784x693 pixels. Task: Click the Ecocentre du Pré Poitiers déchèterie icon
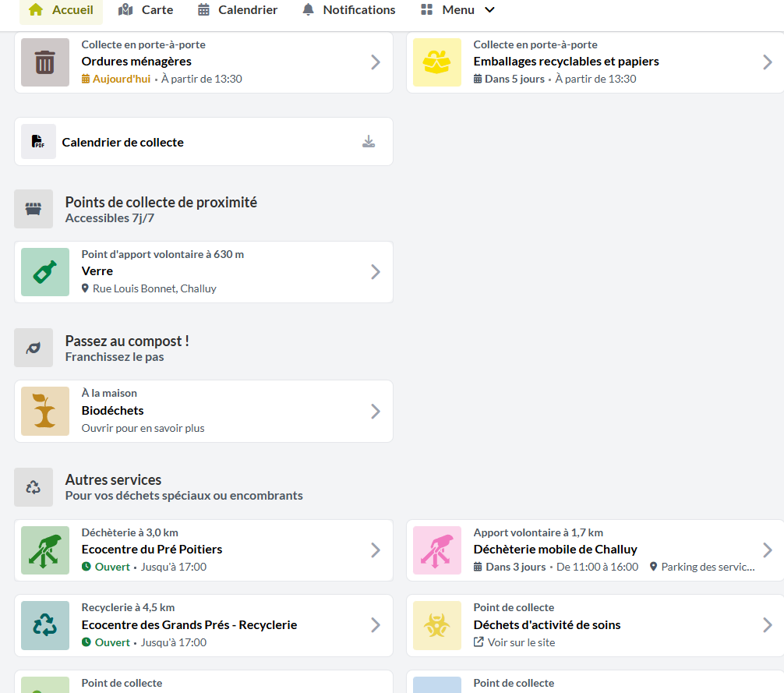click(x=45, y=550)
